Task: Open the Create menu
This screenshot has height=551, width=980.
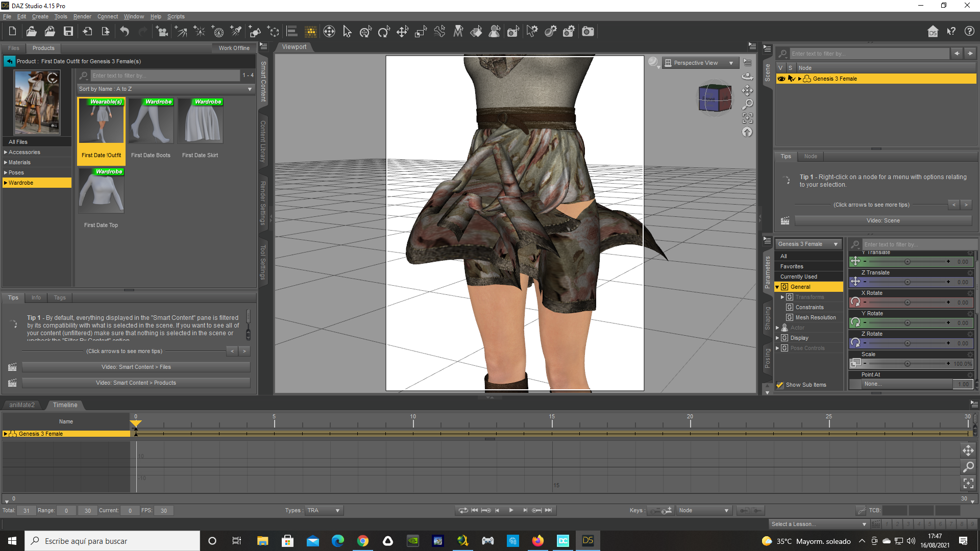Action: click(x=40, y=16)
